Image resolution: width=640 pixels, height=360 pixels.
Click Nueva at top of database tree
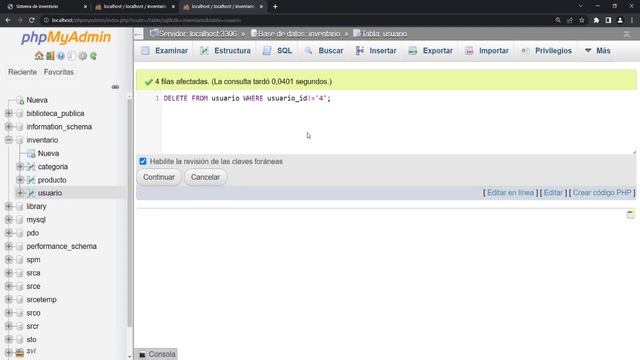click(x=37, y=100)
